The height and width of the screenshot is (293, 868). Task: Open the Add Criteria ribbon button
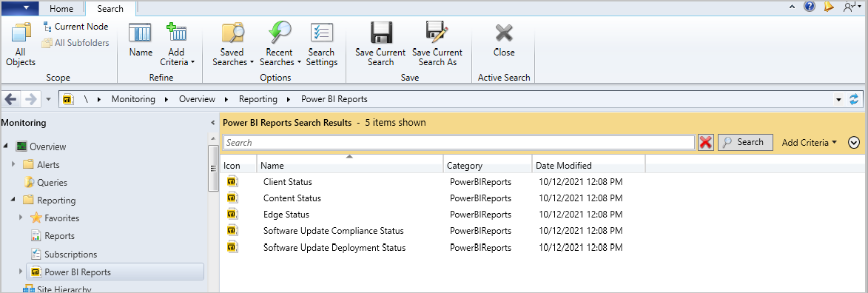coord(177,44)
